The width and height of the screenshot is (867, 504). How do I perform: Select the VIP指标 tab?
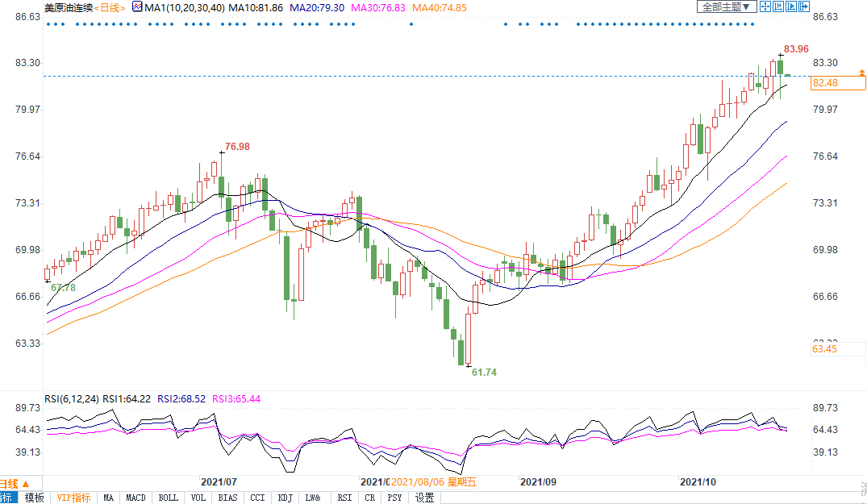[73, 498]
